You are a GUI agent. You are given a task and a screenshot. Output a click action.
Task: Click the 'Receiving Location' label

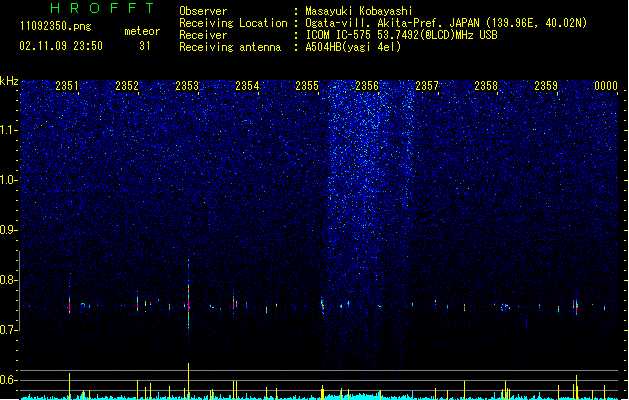pyautogui.click(x=233, y=23)
